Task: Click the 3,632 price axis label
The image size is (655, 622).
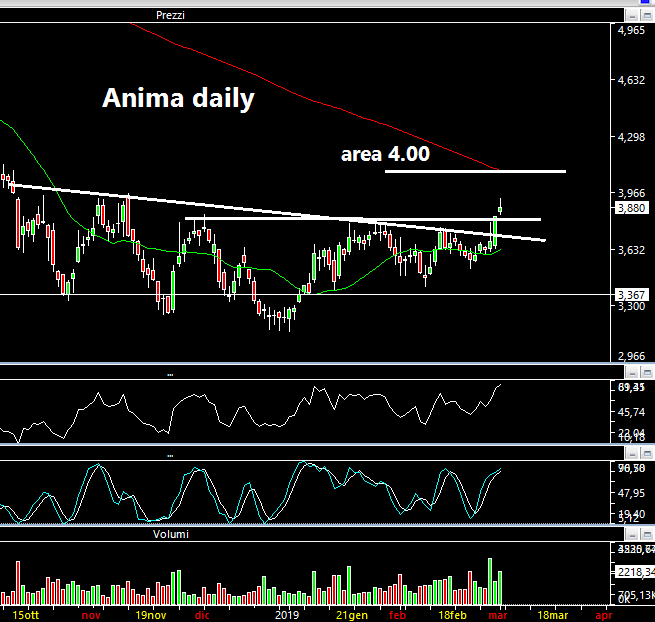Action: (x=631, y=250)
